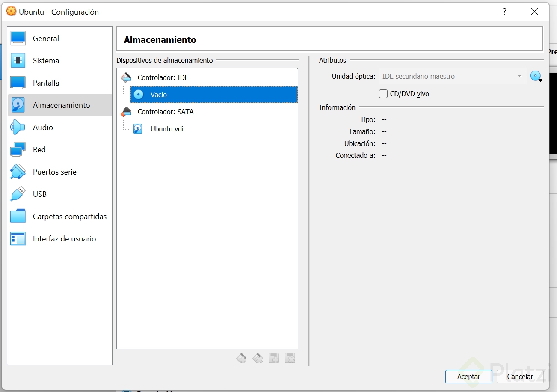Open Interfaz de usuario settings
557x392 pixels.
click(x=60, y=239)
